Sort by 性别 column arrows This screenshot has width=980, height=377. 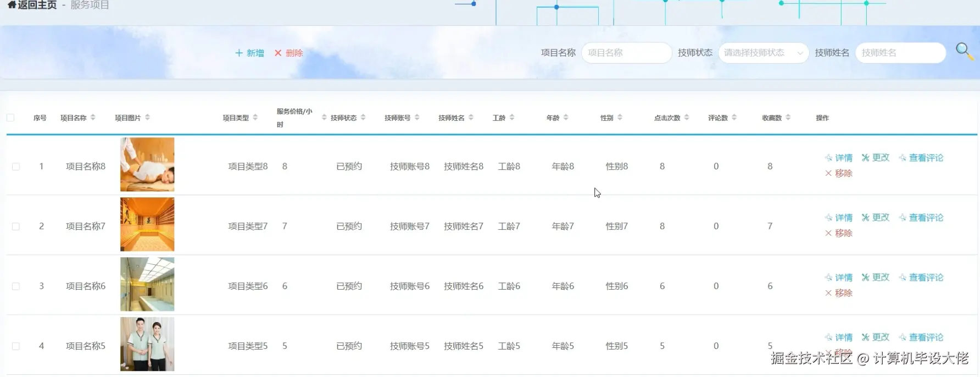620,118
